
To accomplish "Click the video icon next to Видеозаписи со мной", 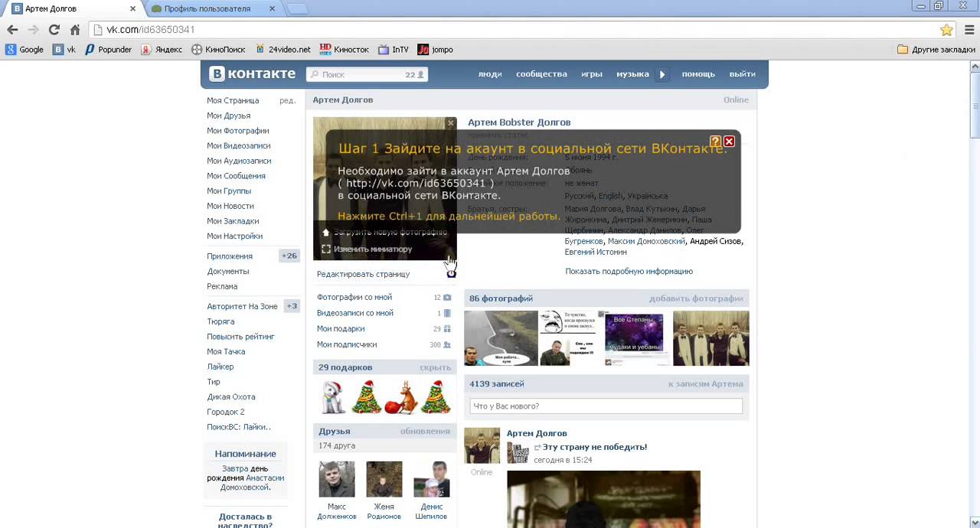I will coord(447,313).
